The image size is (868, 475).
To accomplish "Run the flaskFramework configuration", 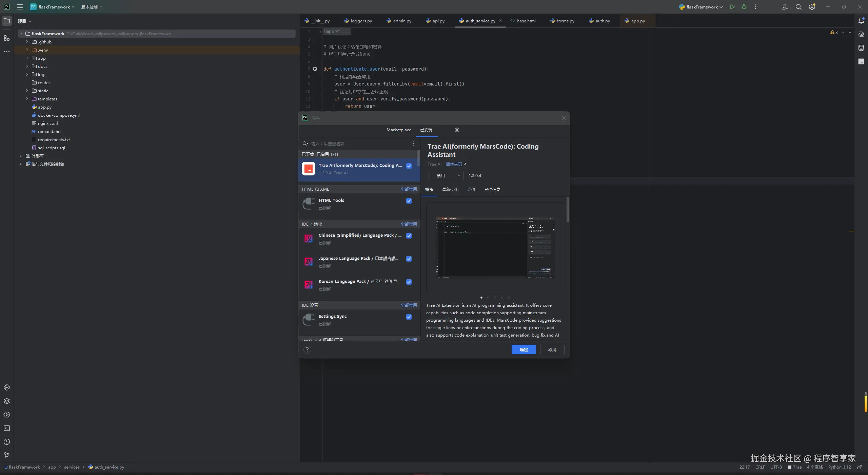I will pos(732,7).
